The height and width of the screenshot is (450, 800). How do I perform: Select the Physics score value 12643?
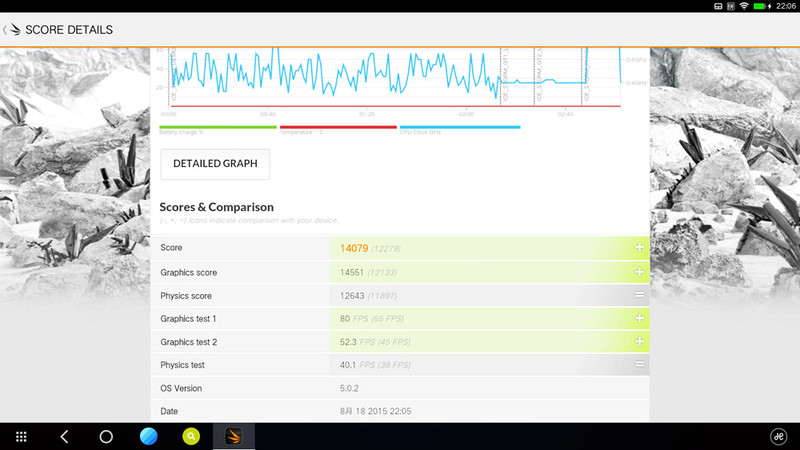(352, 295)
